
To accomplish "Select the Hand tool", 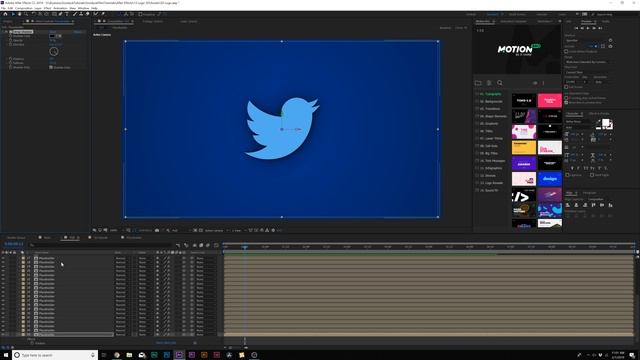I will click(19, 14).
